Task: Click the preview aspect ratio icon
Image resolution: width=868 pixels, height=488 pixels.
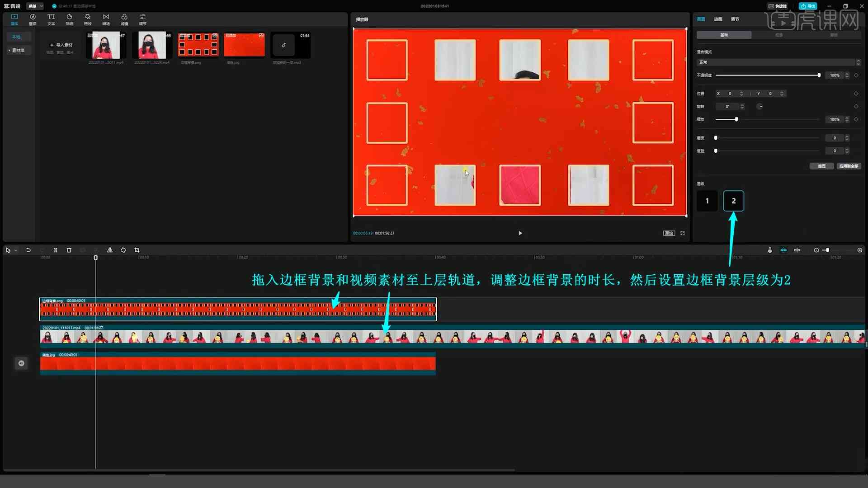Action: [669, 233]
